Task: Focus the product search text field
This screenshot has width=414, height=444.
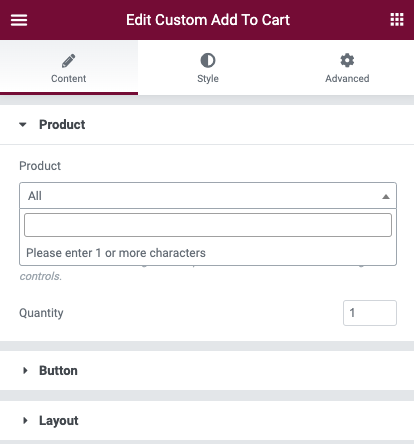Action: [x=208, y=225]
